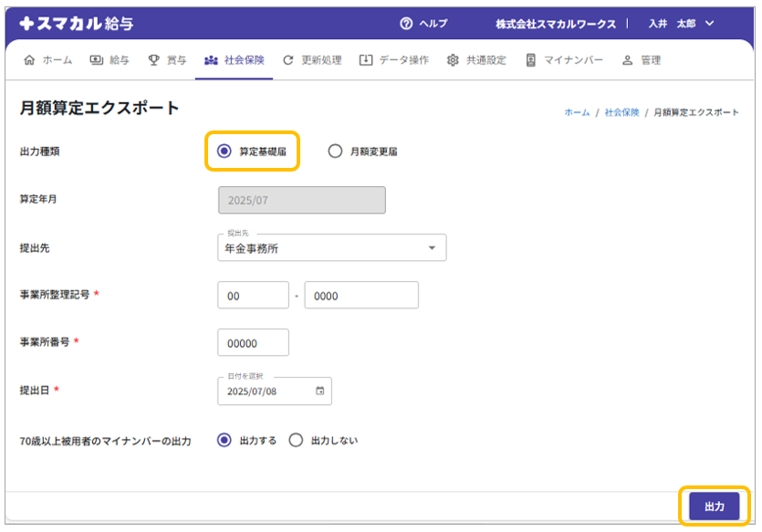Open the calendar picker icon for 提出日
Image resolution: width=762 pixels, height=532 pixels.
pyautogui.click(x=319, y=391)
